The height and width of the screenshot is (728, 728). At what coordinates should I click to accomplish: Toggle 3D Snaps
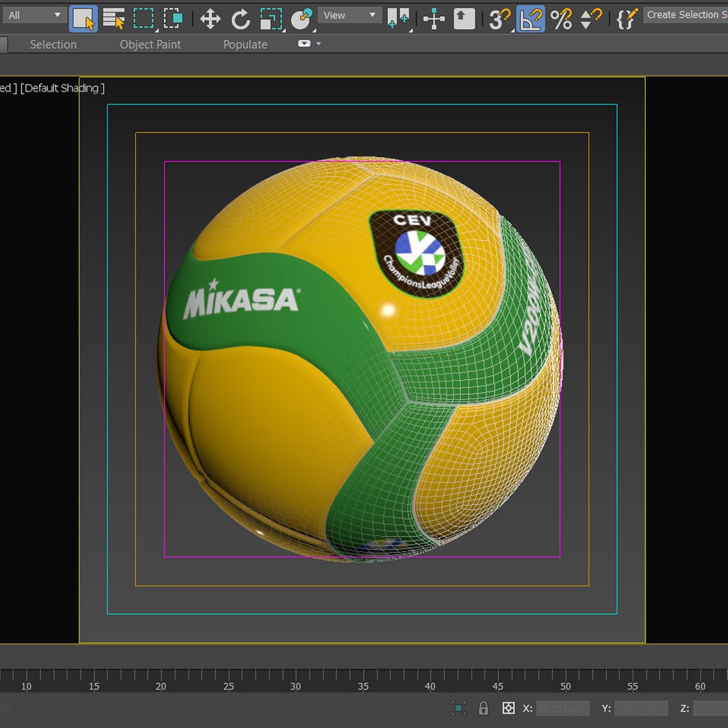coord(499,19)
